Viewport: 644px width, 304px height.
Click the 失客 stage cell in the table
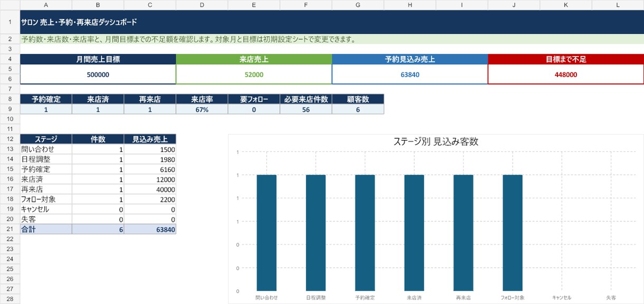click(x=46, y=220)
